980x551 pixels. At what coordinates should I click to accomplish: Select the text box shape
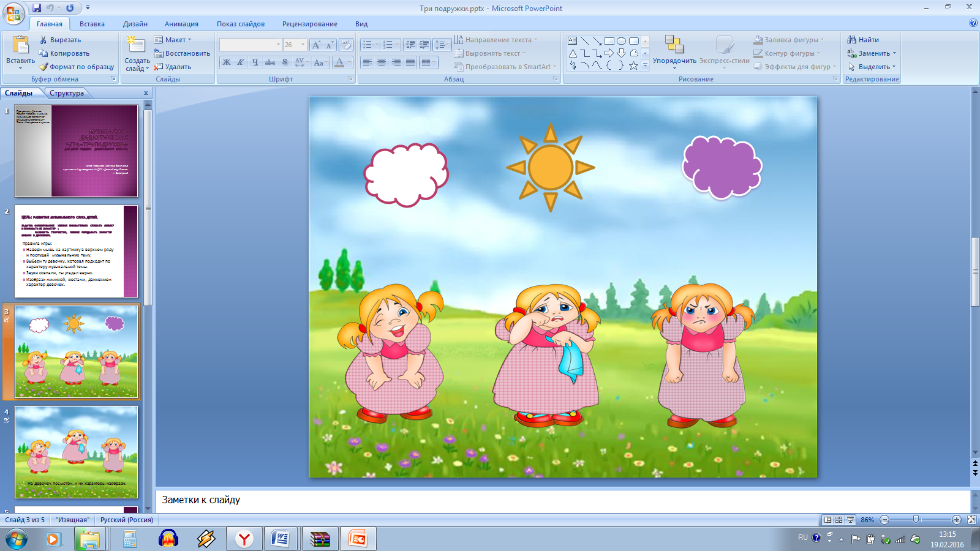572,41
